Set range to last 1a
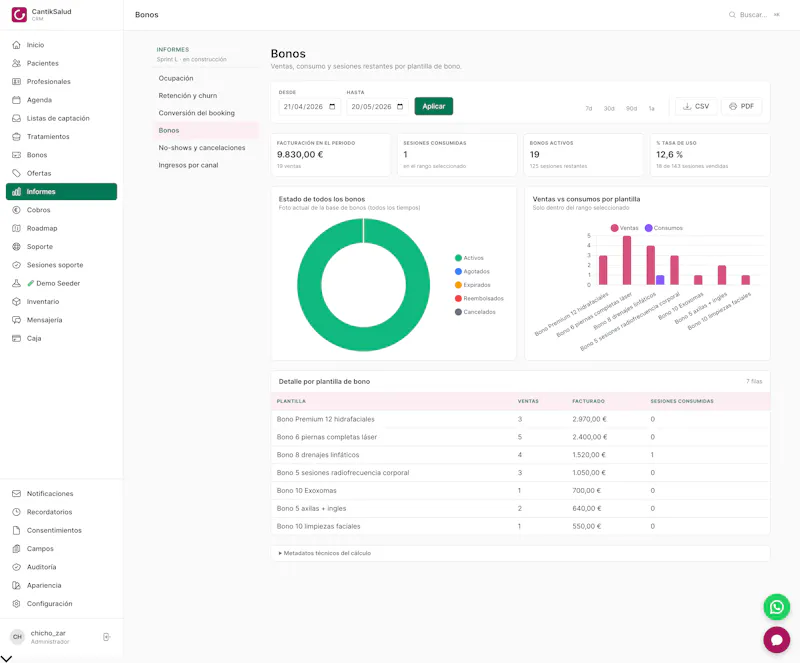This screenshot has height=663, width=800. 652,108
